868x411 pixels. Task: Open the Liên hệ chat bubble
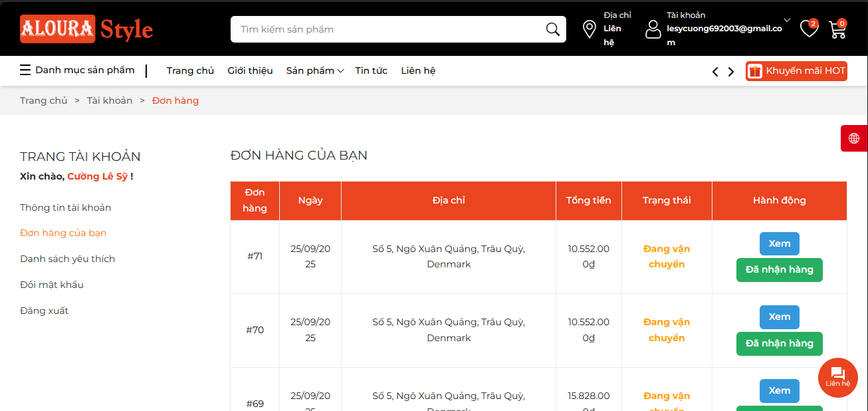(837, 377)
